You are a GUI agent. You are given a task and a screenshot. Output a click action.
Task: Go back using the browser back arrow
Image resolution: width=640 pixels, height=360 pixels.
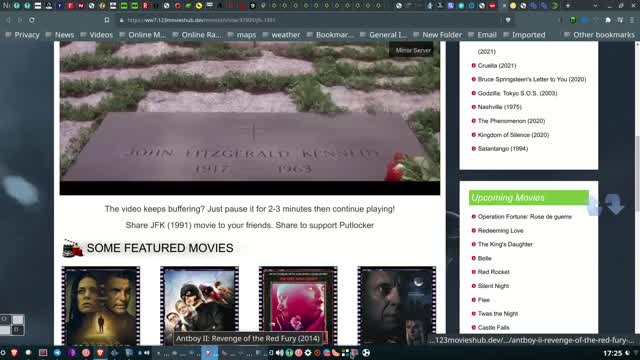[x=9, y=20]
